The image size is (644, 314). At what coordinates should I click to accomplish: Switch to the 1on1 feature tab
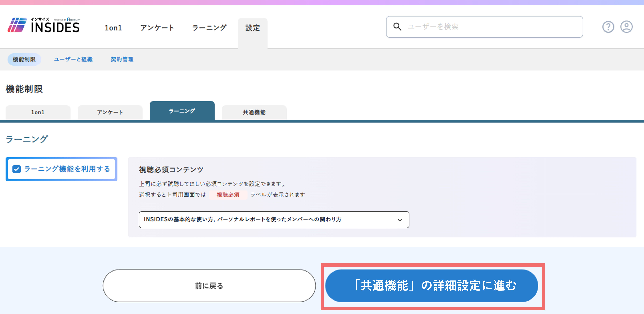38,112
